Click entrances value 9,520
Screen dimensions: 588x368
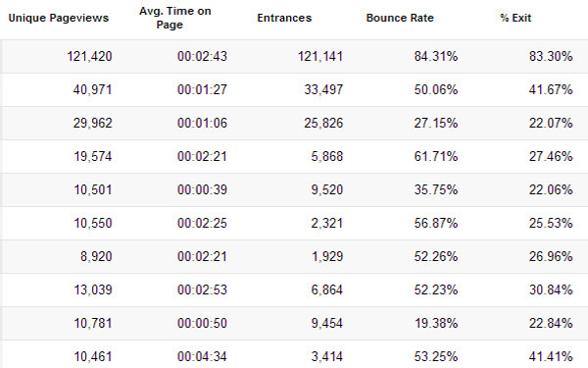click(x=326, y=190)
